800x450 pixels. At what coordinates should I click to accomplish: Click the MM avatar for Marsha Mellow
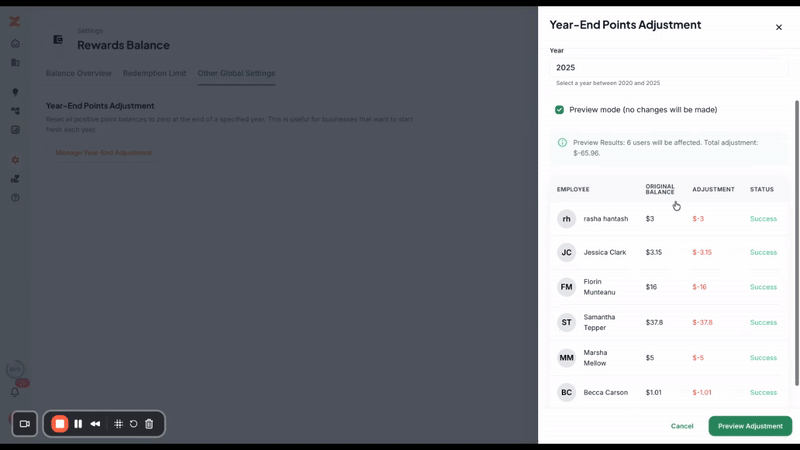[566, 358]
